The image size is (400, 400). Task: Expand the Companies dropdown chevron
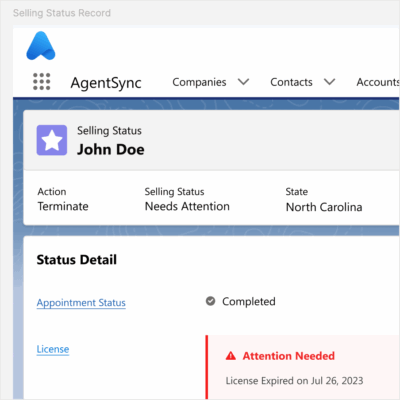(x=243, y=82)
